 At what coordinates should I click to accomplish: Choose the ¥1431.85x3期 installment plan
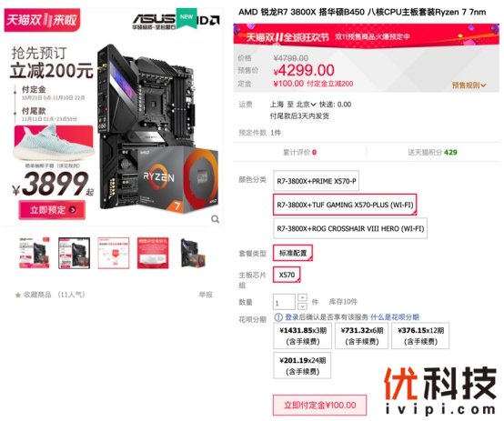click(302, 336)
